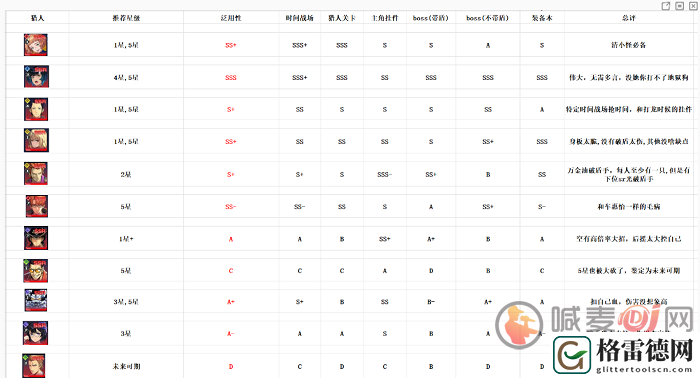This screenshot has height=378, width=700.
Task: Select hunter portrait in the 未来可期 row
Action: point(33,366)
